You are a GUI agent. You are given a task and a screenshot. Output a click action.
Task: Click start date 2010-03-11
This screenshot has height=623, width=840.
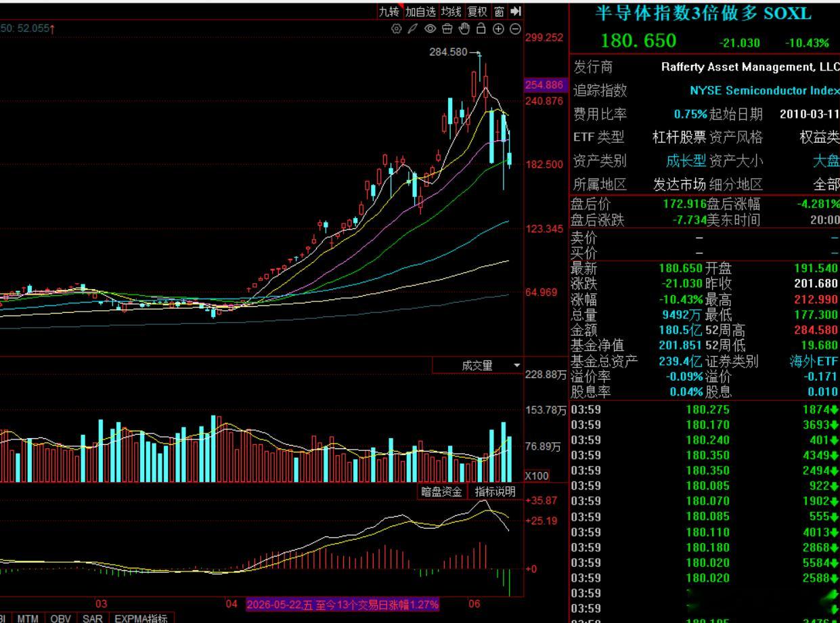(810, 114)
